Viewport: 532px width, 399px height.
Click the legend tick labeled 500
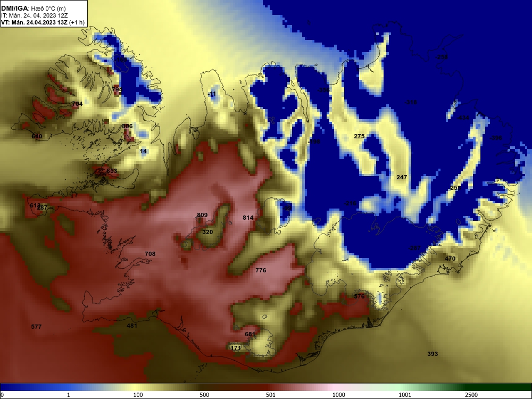click(204, 395)
